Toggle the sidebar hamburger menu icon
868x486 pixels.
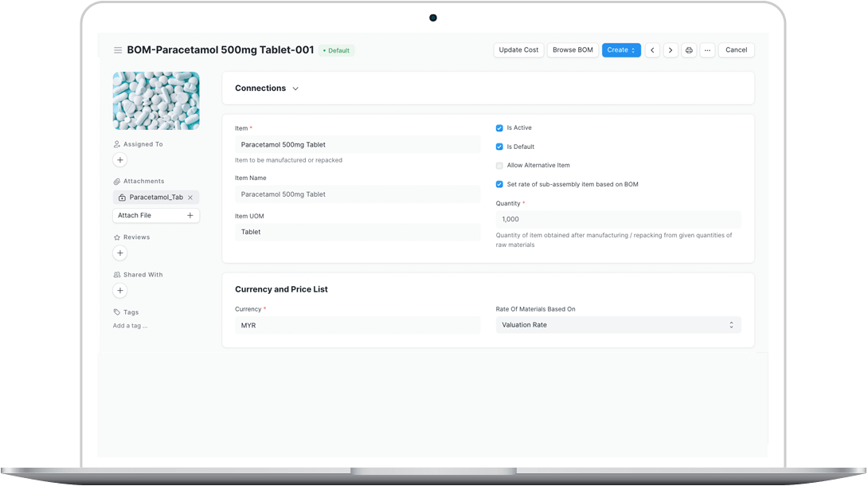point(118,50)
